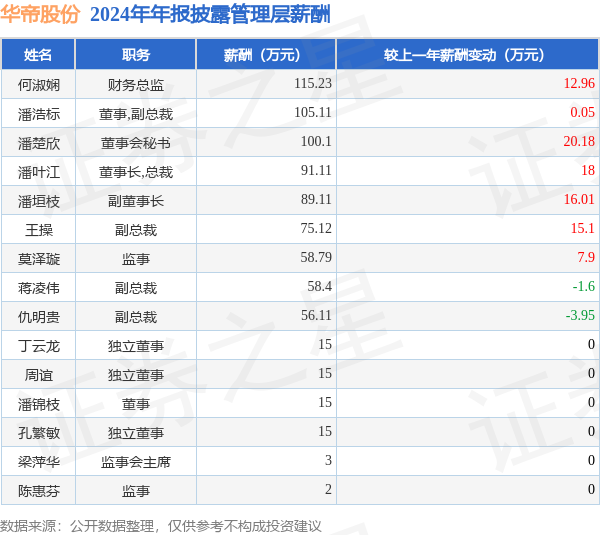
Task: Click the 董事长,总裁 position cell
Action: click(x=136, y=172)
